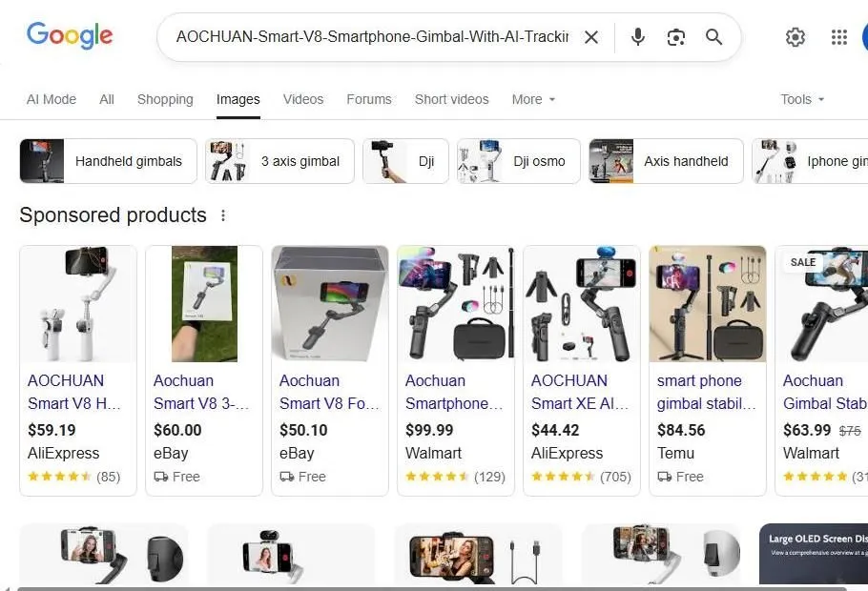Switch to the Videos tab
The height and width of the screenshot is (591, 868).
click(302, 99)
